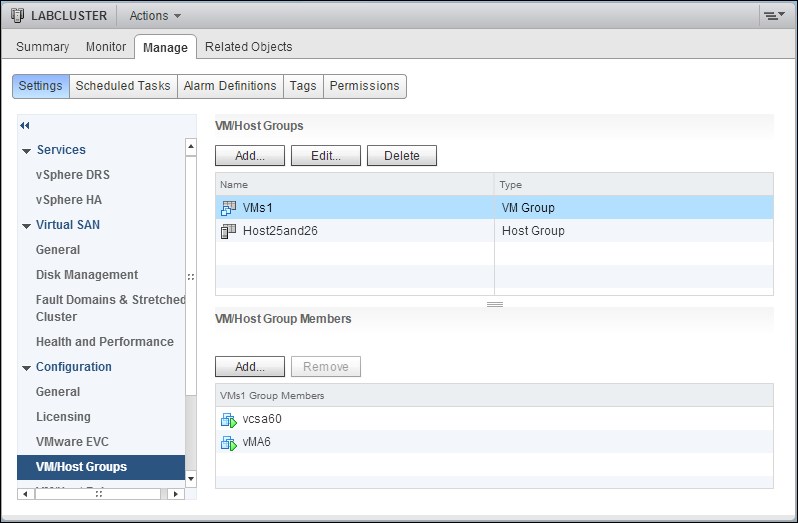Click the Delete button
The height and width of the screenshot is (523, 798).
click(x=402, y=156)
